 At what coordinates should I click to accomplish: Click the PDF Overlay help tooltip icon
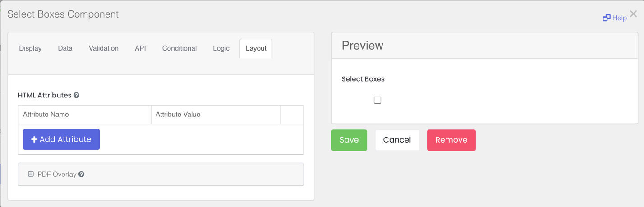coord(82,174)
